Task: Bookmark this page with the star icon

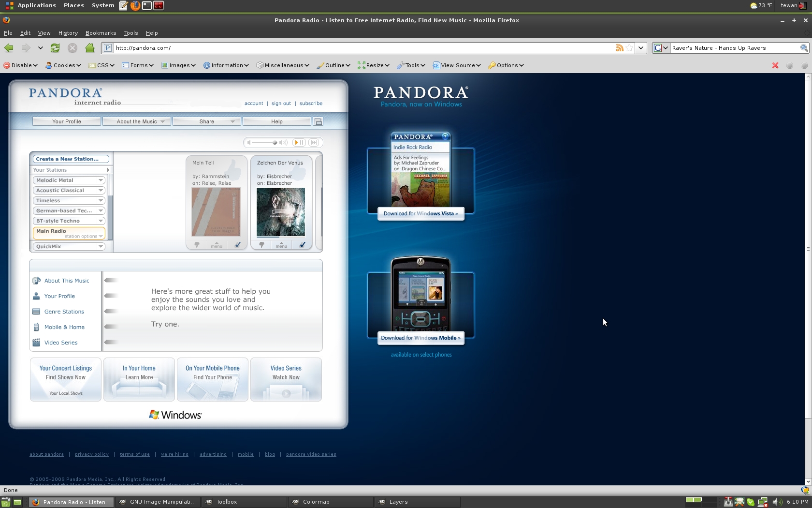Action: [x=629, y=48]
